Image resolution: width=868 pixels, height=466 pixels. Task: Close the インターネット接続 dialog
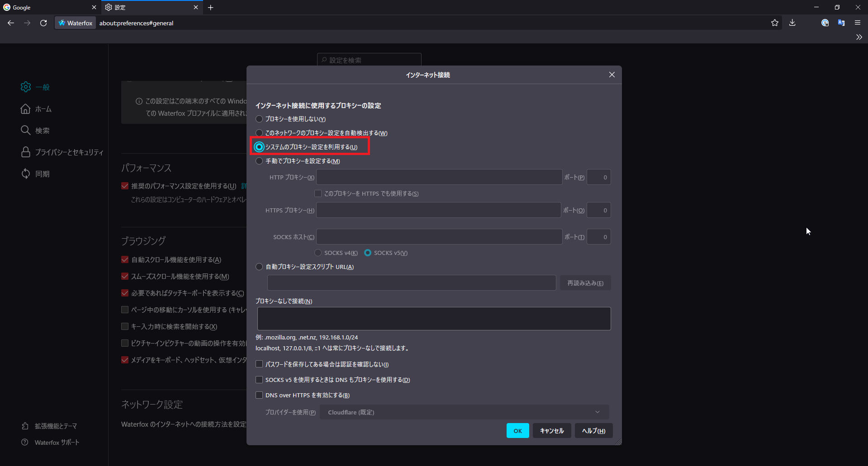tap(612, 75)
